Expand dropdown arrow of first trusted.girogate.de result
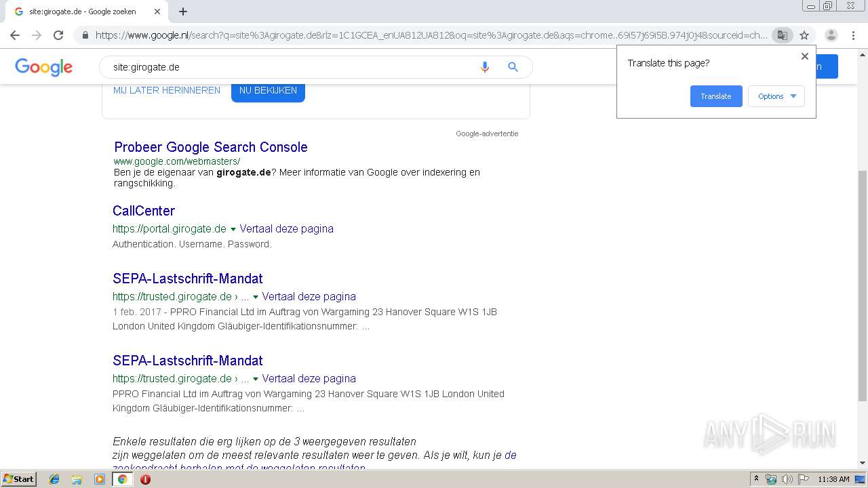Viewport: 868px width, 488px height. (256, 297)
